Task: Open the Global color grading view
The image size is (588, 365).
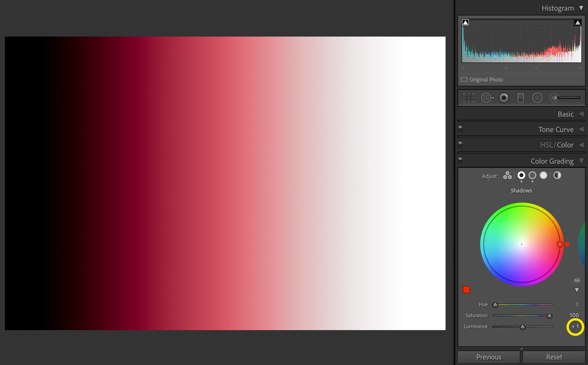Action: tap(557, 175)
